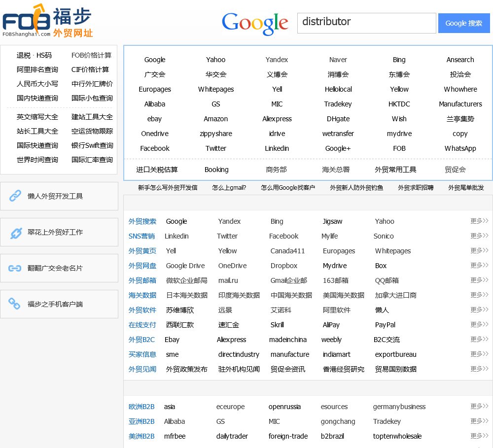Open 银行Swift查询 link

pyautogui.click(x=92, y=145)
